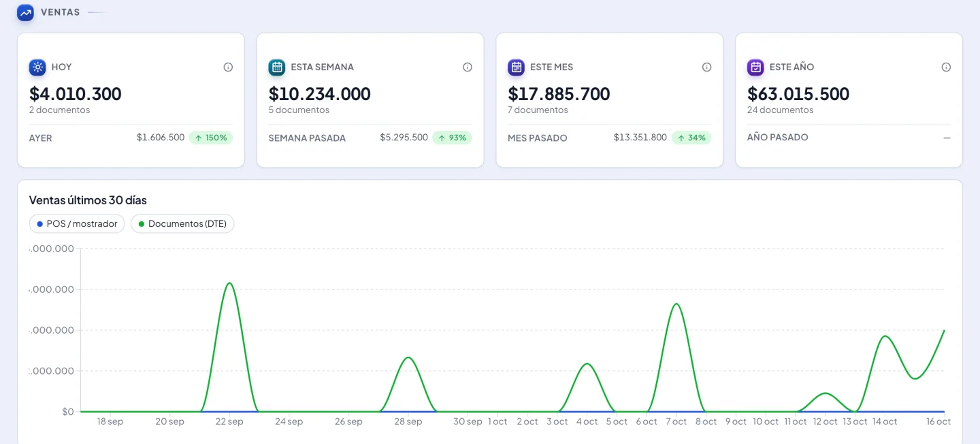
Task: Click the 34% monthly increase badge
Action: (691, 138)
